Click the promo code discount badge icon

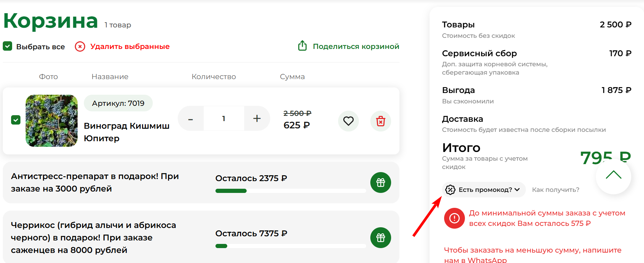pos(450,190)
